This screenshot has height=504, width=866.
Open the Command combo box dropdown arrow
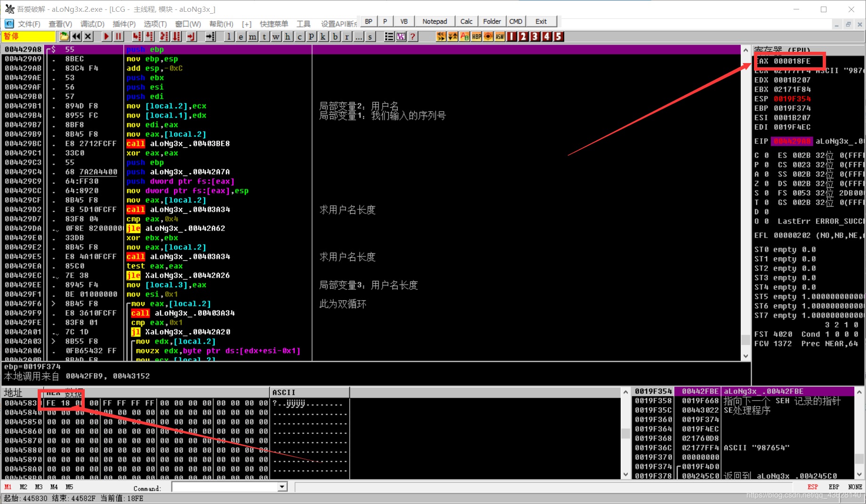[x=282, y=487]
